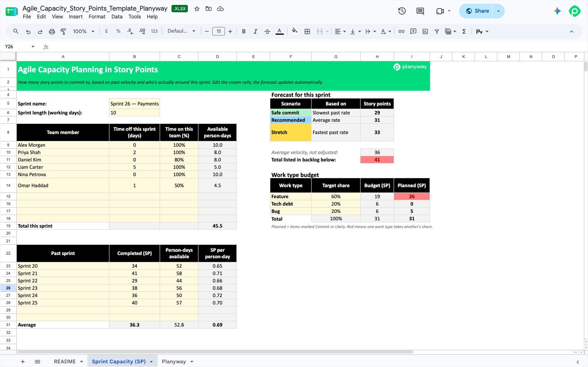588x367 pixels.
Task: Switch to the README sheet tab
Action: [x=65, y=362]
